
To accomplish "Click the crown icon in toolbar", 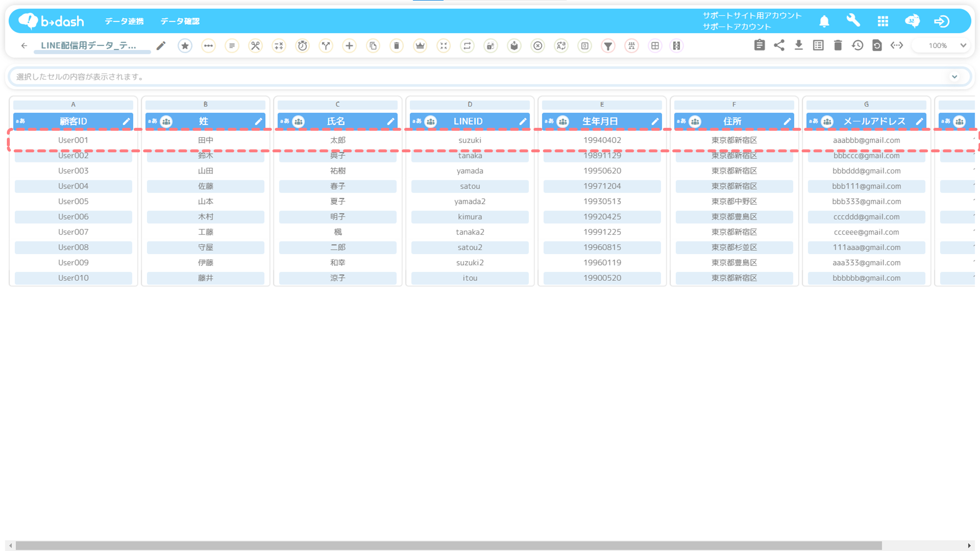I will click(420, 46).
